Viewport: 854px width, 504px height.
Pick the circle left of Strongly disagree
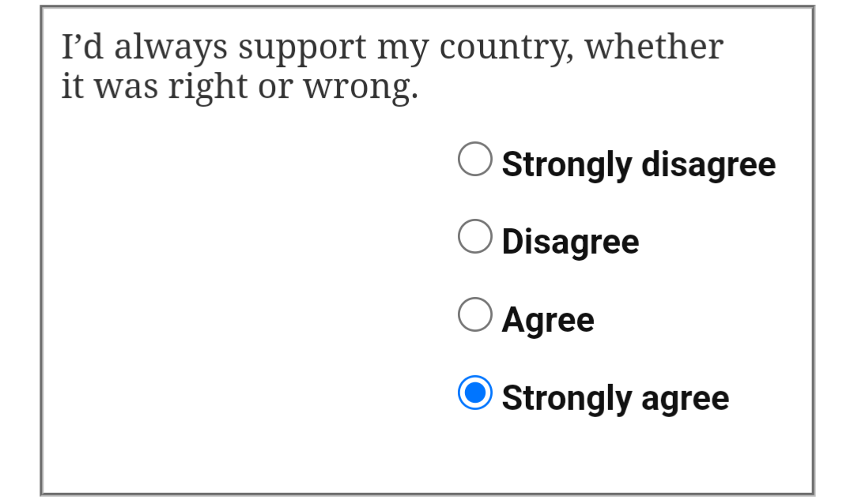pos(475,159)
